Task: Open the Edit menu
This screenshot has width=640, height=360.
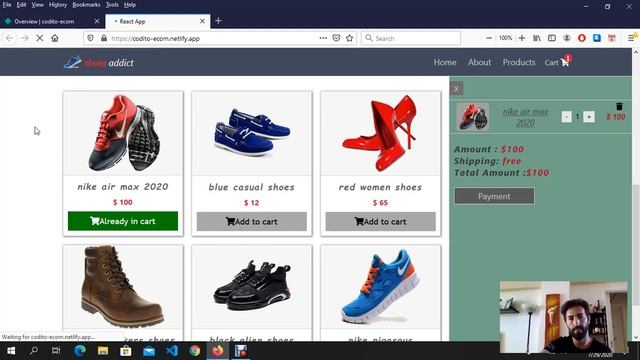Action: pos(21,5)
